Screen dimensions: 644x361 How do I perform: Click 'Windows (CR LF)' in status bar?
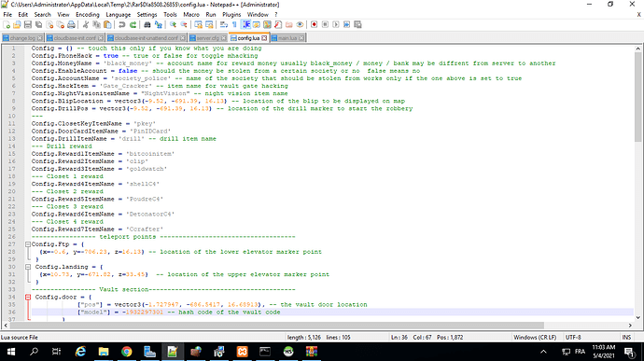[x=535, y=337]
